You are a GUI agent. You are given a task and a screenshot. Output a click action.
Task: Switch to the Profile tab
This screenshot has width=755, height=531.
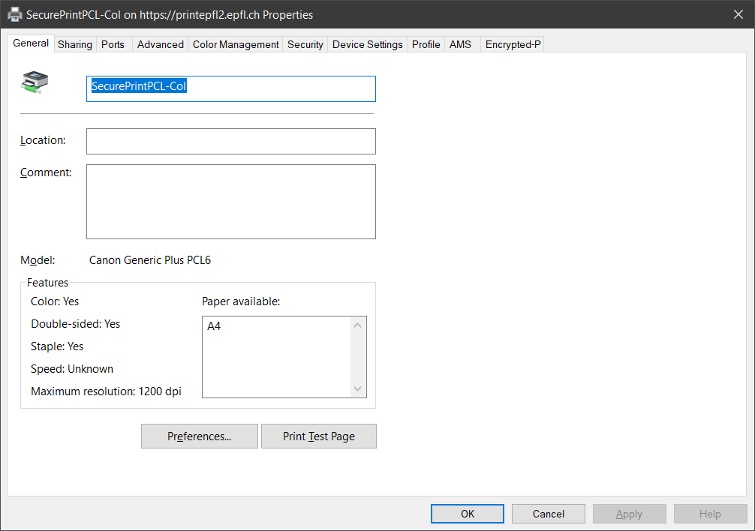426,44
